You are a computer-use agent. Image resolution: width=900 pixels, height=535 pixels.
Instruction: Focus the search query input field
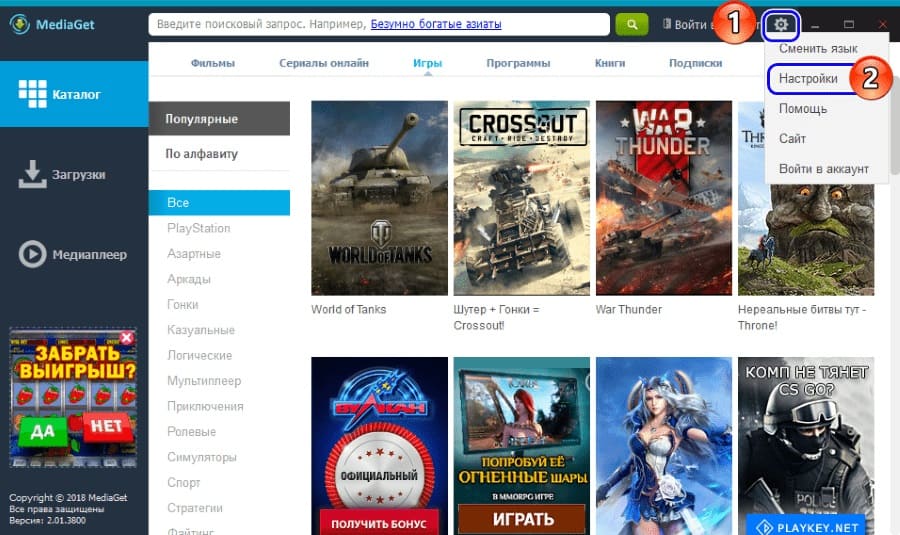[x=379, y=24]
